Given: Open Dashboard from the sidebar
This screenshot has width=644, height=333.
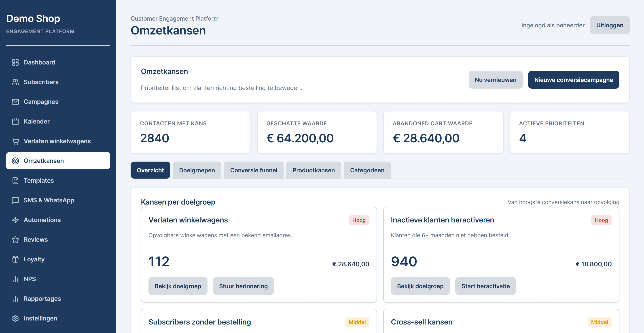Looking at the screenshot, I should pos(58,62).
